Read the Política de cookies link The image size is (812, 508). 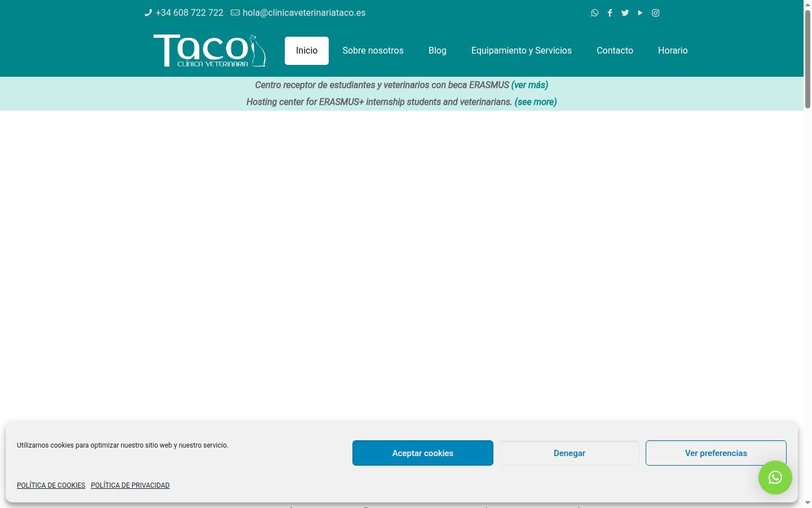click(51, 485)
